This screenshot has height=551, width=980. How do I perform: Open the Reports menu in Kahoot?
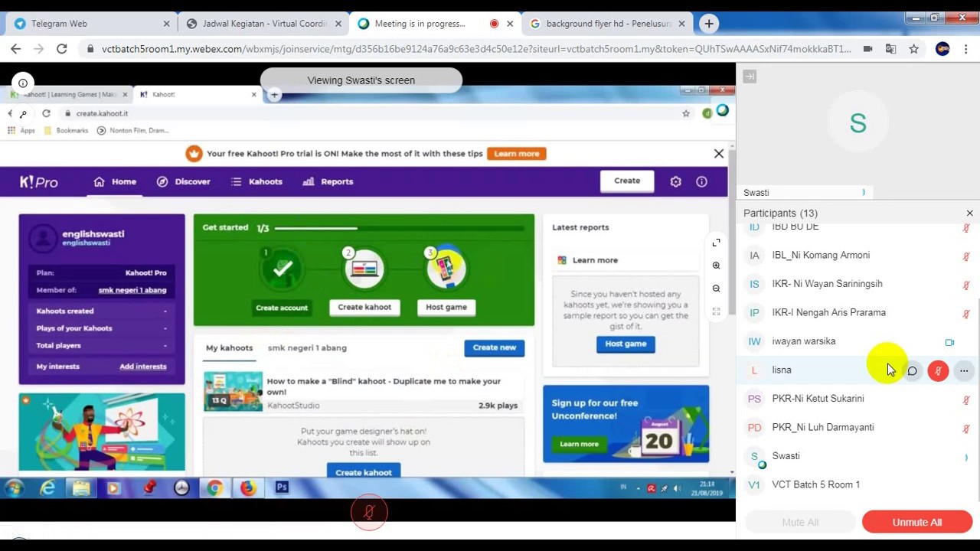coord(328,181)
